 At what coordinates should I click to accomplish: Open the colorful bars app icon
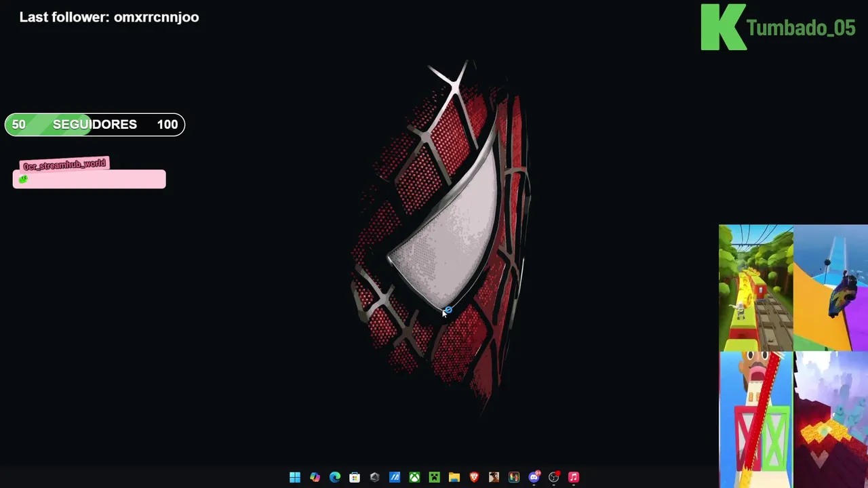pyautogui.click(x=514, y=477)
